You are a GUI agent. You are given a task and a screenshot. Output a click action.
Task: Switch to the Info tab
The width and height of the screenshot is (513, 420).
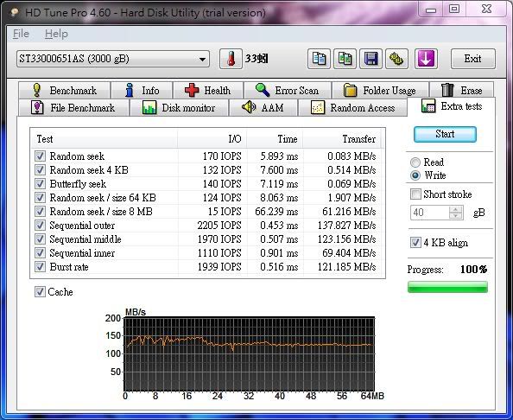coord(142,90)
